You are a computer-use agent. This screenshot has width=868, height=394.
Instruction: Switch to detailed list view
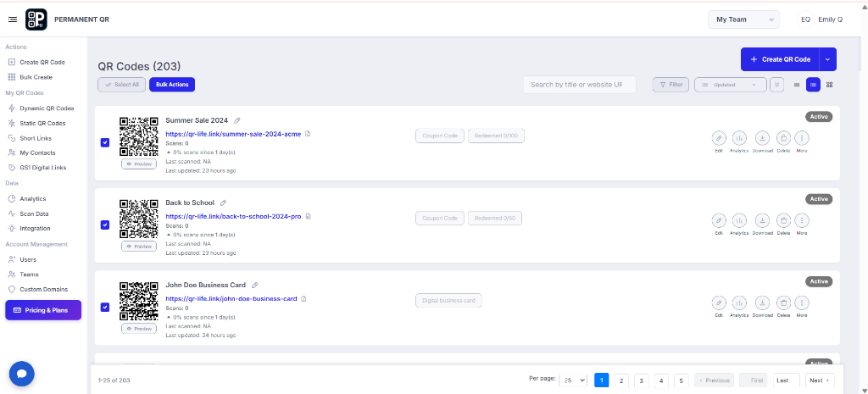[x=813, y=85]
